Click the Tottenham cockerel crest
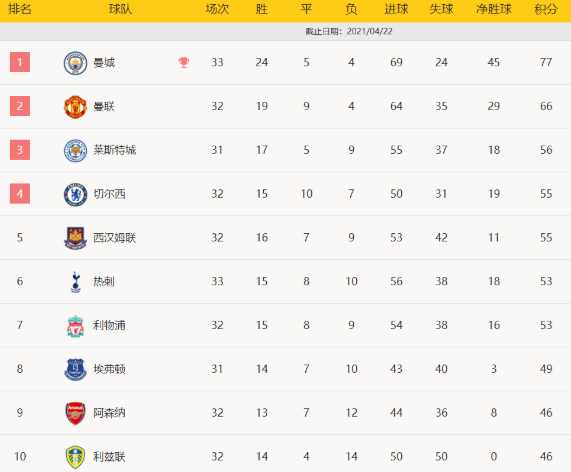This screenshot has width=571, height=472. tap(75, 282)
